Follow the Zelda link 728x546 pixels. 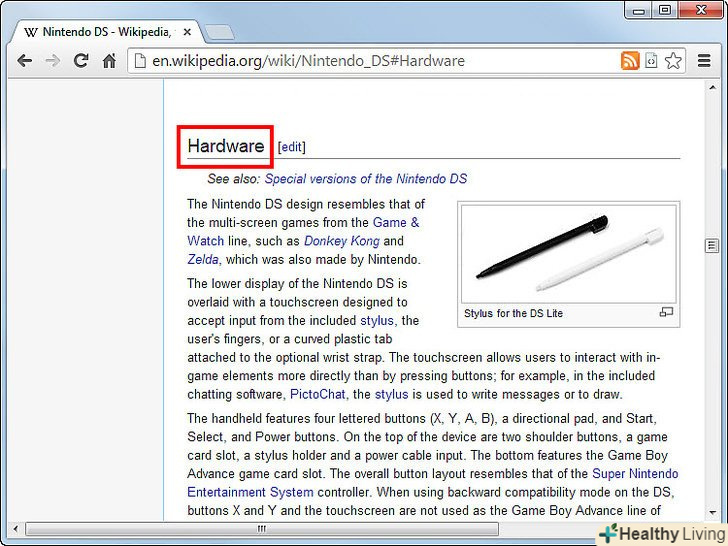[x=202, y=259]
